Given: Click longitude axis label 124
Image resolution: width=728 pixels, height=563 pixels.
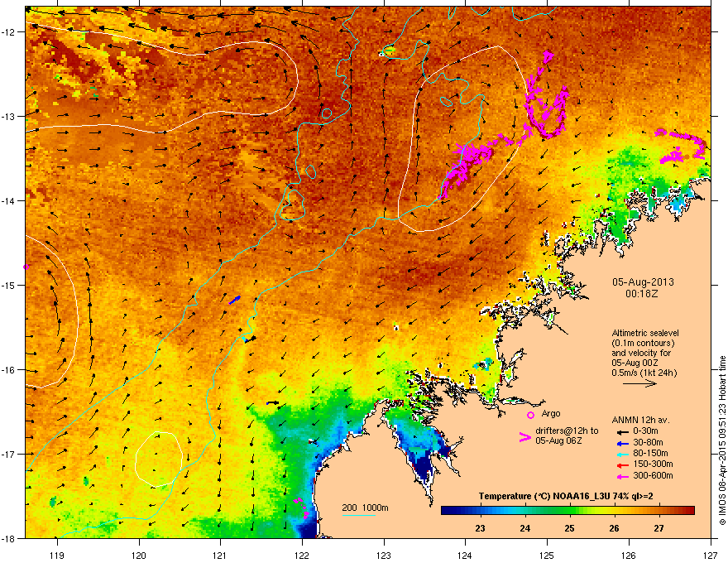Looking at the screenshot, I should pos(465,555).
